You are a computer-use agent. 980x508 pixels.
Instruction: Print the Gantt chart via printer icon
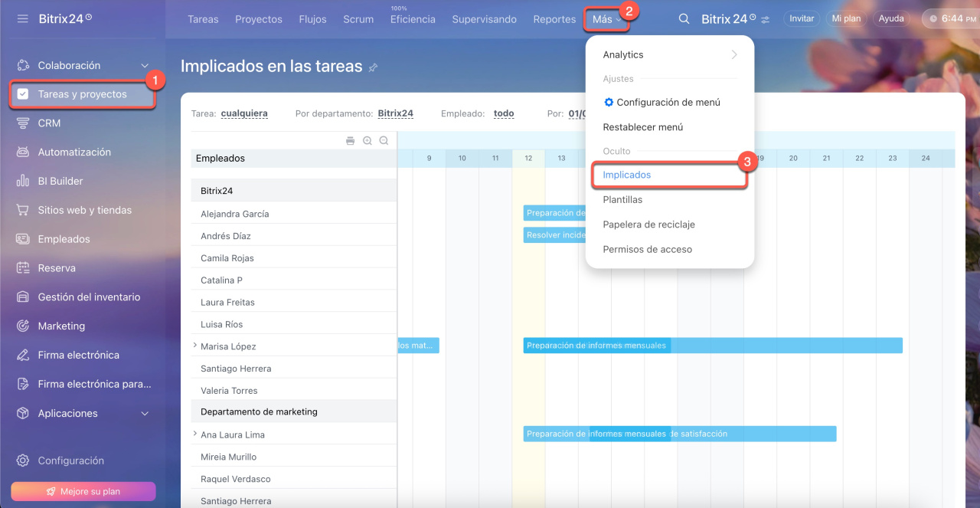(350, 141)
